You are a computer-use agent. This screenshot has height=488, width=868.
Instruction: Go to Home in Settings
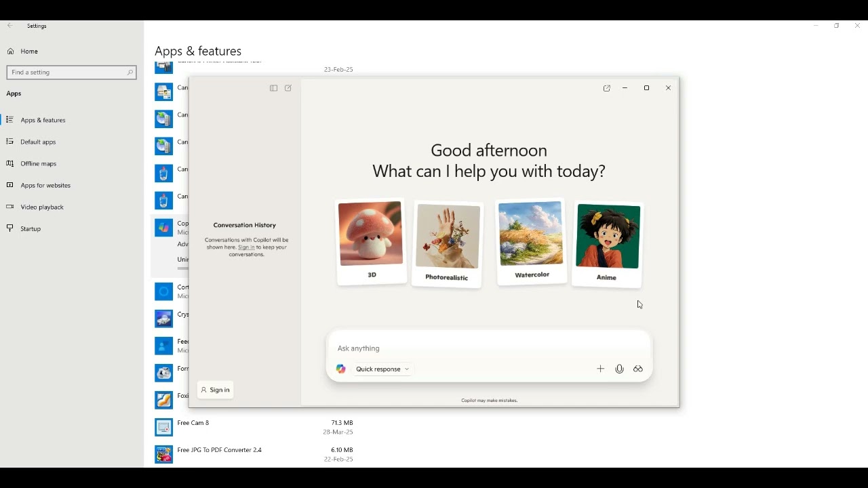[29, 52]
